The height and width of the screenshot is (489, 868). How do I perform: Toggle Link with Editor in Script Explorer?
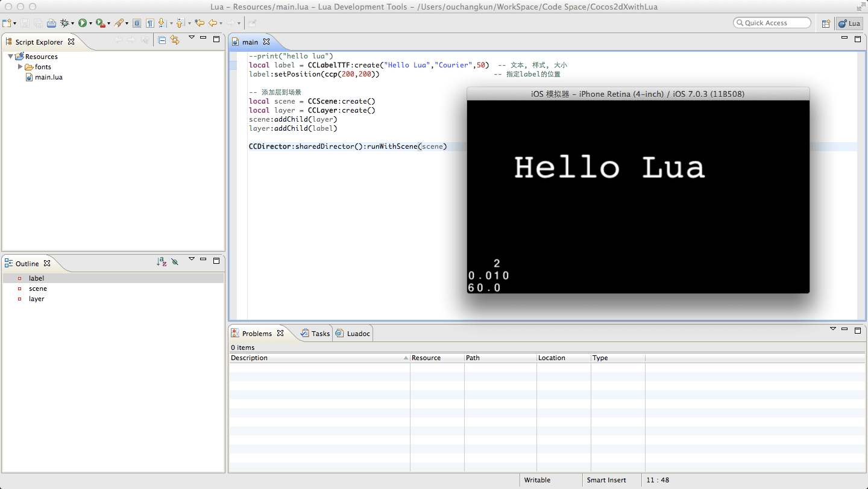175,40
